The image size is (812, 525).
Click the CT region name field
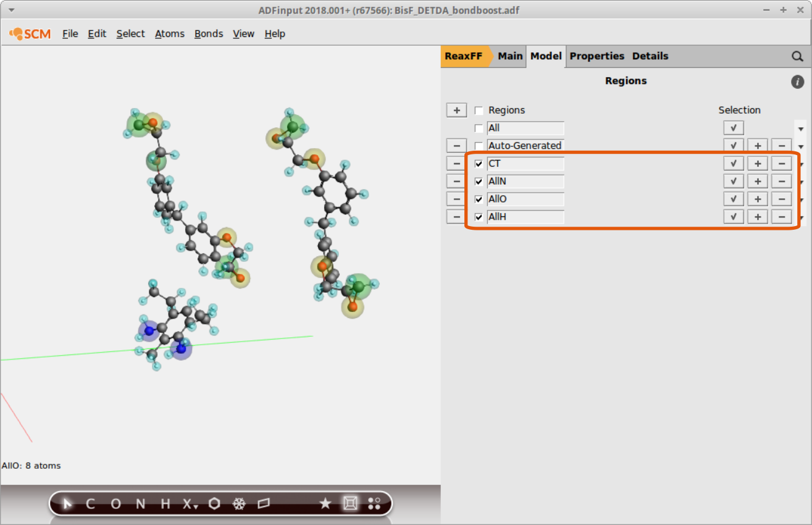coord(525,164)
